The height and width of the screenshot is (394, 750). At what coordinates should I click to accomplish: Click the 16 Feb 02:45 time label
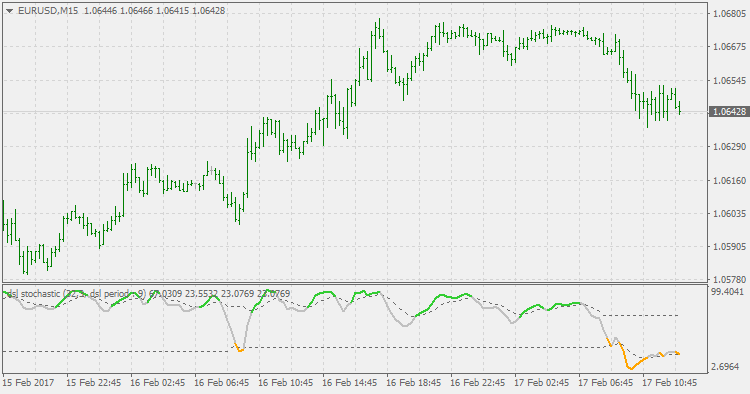[x=157, y=383]
